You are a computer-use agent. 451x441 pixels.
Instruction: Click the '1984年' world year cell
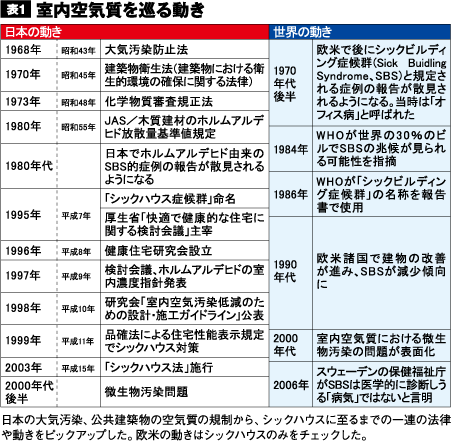(291, 149)
